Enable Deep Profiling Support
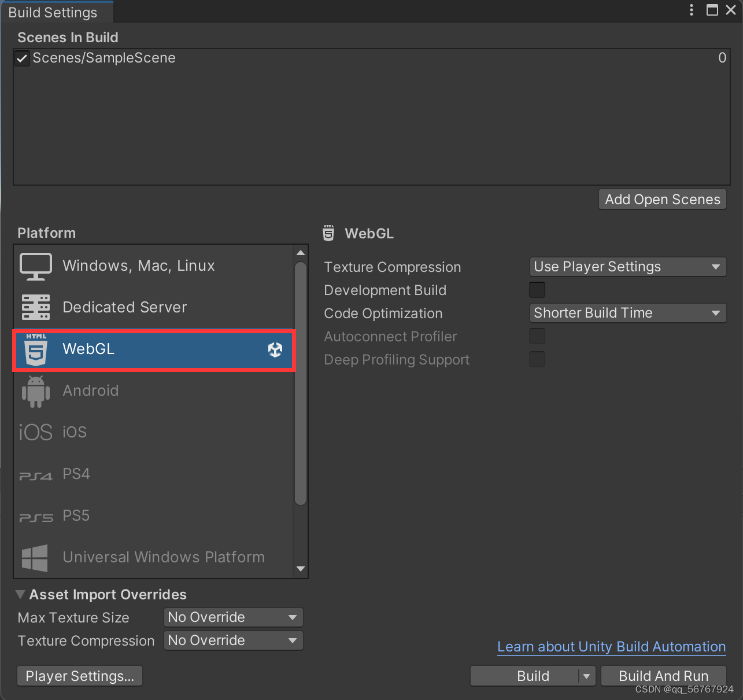 537,359
